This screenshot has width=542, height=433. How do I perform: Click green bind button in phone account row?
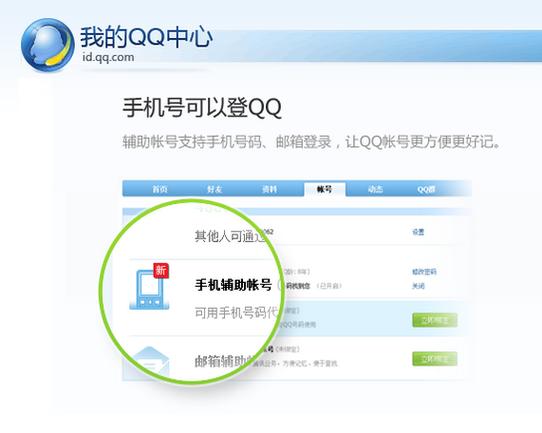(x=434, y=320)
